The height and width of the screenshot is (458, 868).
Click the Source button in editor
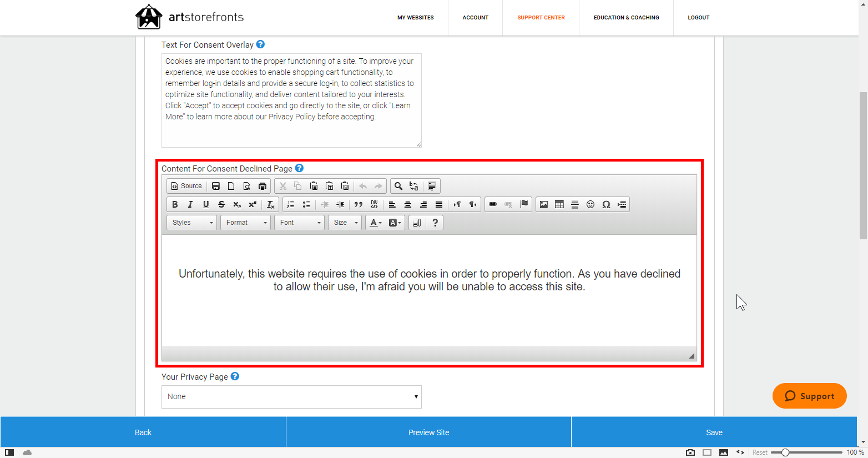186,186
